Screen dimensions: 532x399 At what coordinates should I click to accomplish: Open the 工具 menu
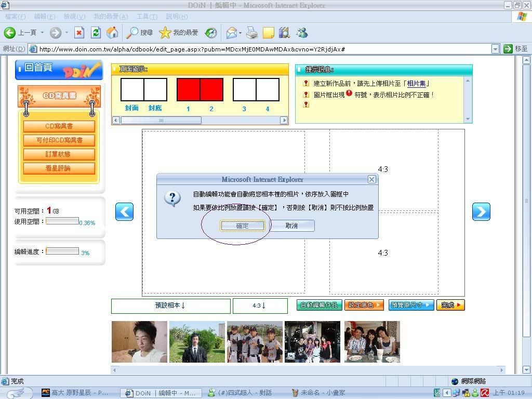pyautogui.click(x=147, y=17)
